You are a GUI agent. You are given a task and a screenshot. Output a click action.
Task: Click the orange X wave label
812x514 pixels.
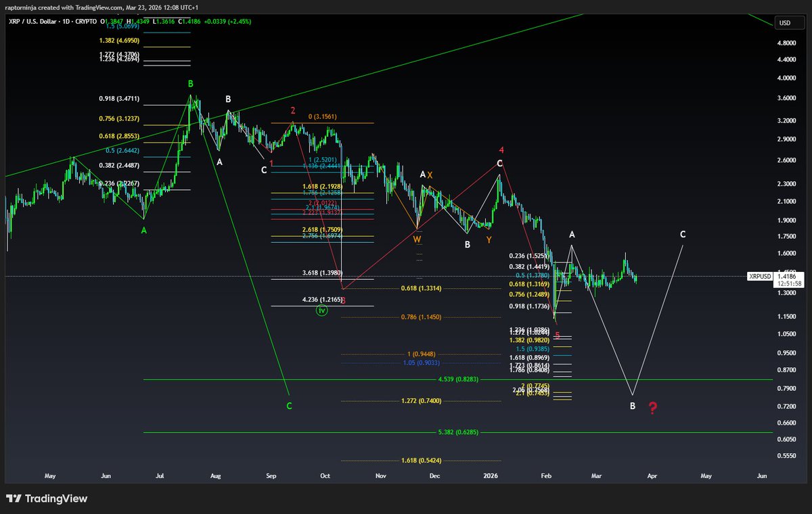click(430, 175)
